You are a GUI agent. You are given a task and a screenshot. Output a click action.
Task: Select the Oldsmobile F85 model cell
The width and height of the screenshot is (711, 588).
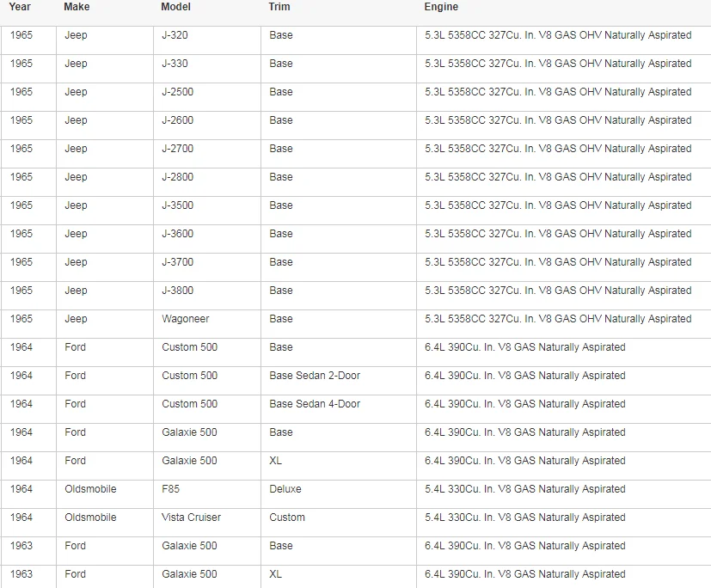pyautogui.click(x=170, y=489)
